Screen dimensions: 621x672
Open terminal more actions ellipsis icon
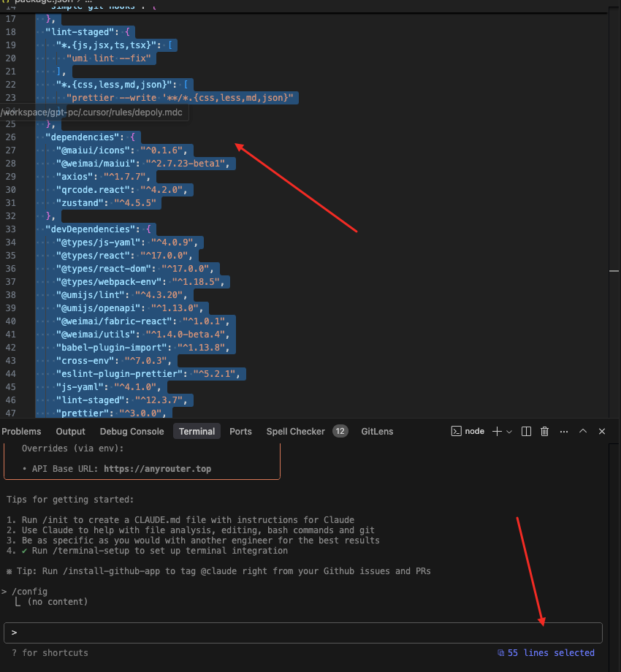[563, 431]
